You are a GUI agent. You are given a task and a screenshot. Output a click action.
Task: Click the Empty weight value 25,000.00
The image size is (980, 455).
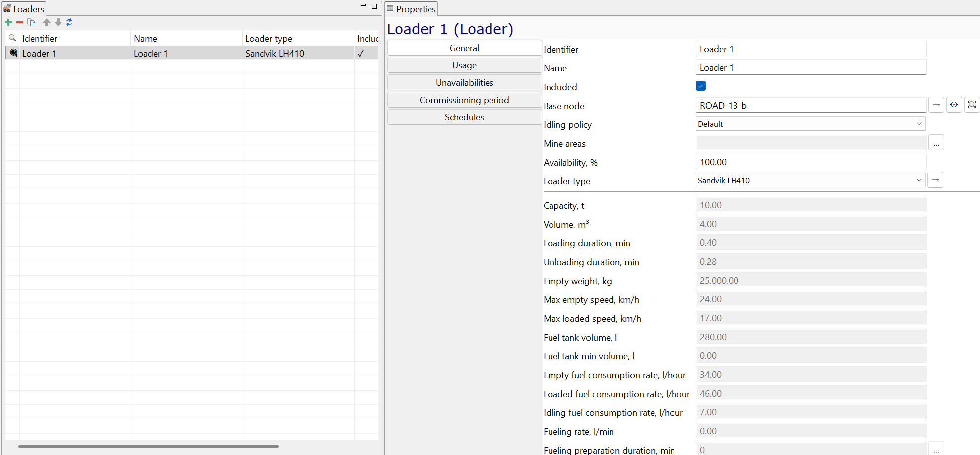[811, 280]
